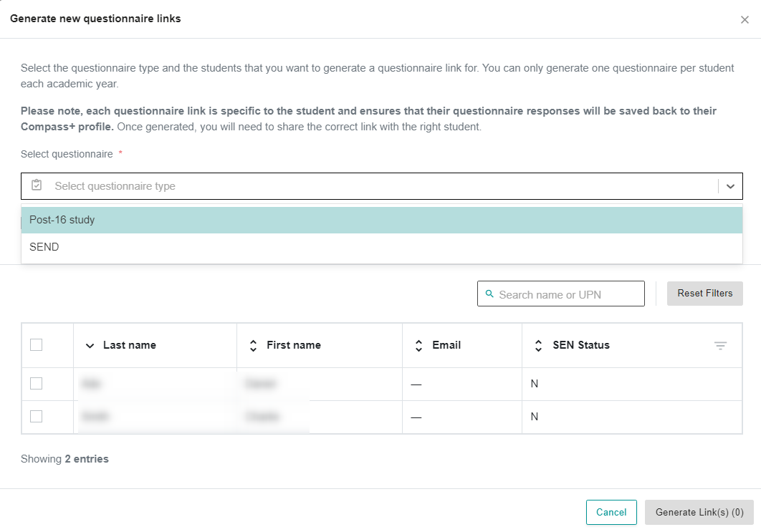This screenshot has width=761, height=532.
Task: Sort by SEN Status using arrows icon
Action: point(539,346)
